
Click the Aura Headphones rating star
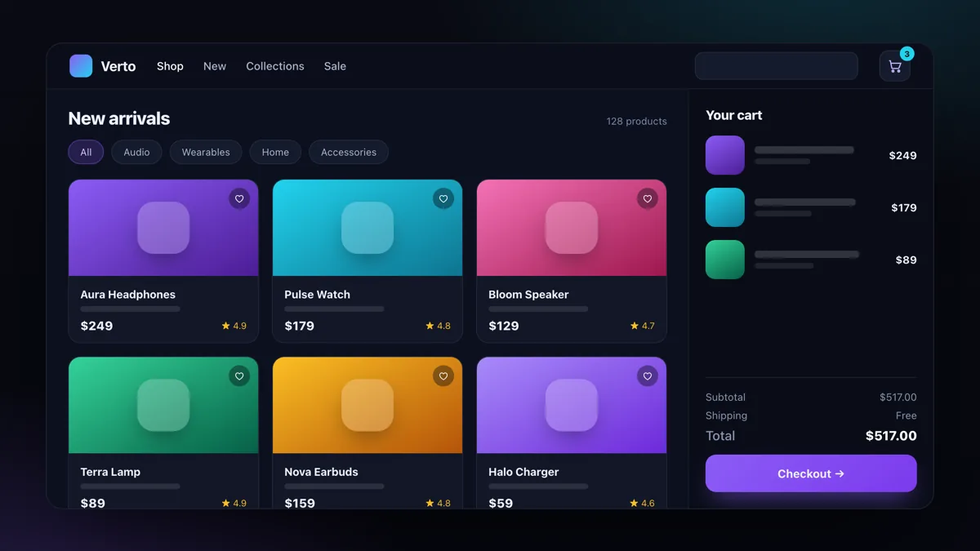[226, 326]
